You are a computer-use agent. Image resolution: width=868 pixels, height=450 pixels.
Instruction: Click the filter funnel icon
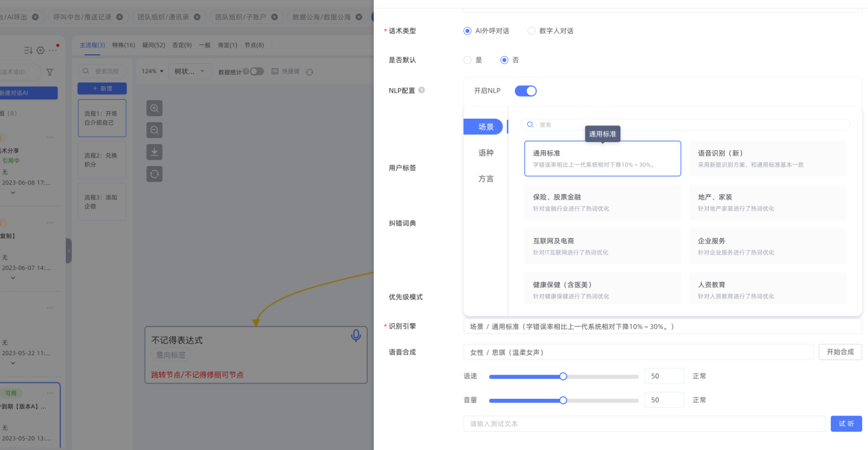click(50, 72)
